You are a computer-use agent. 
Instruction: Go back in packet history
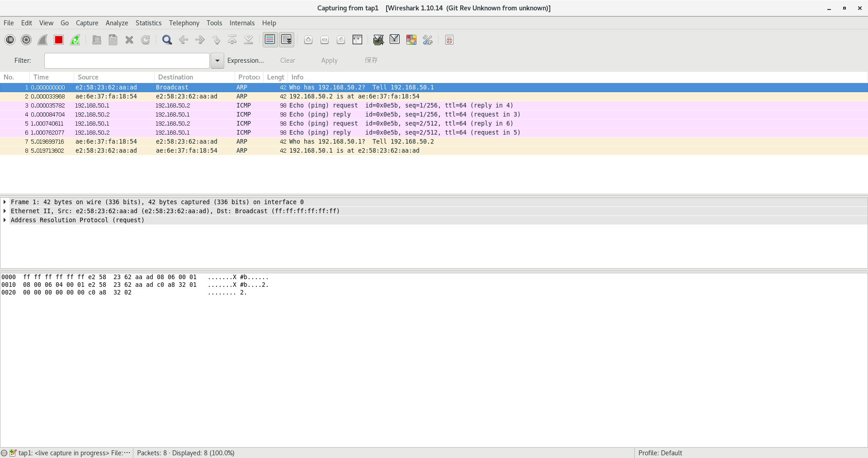184,40
